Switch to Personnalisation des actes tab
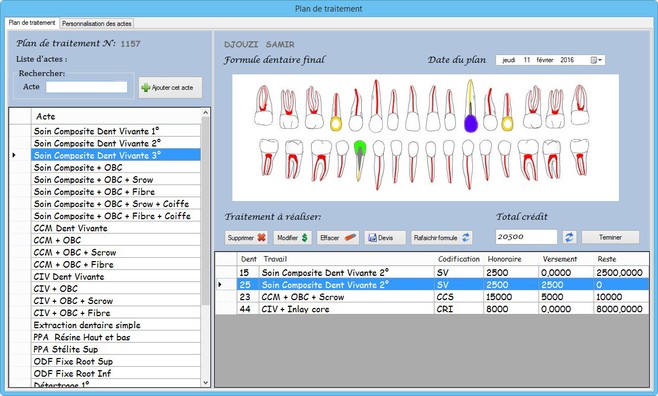The height and width of the screenshot is (396, 658). click(x=97, y=23)
